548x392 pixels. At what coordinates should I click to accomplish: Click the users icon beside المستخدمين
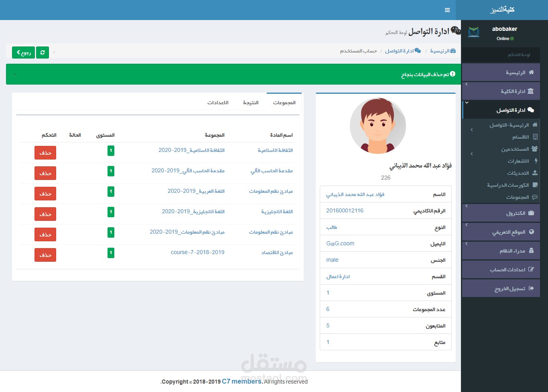(534, 149)
